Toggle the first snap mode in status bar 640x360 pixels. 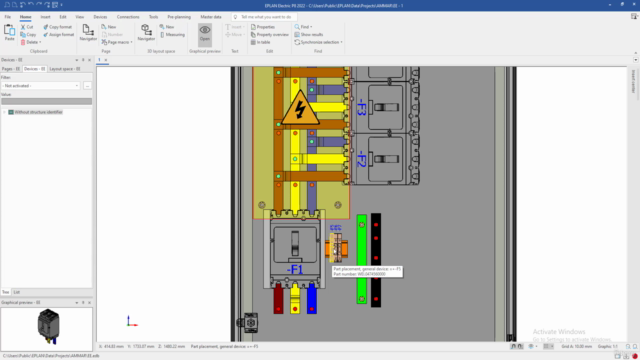click(x=513, y=347)
